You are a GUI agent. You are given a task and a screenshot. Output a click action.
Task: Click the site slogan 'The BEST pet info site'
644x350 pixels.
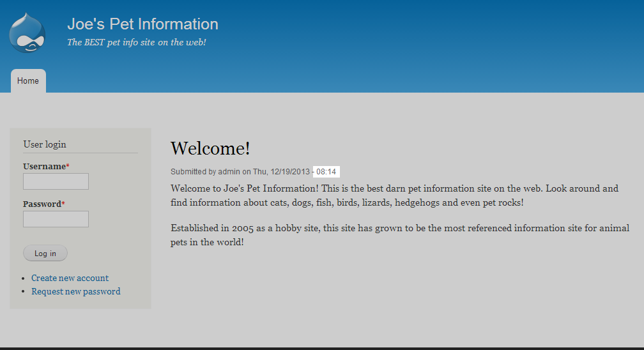click(136, 42)
